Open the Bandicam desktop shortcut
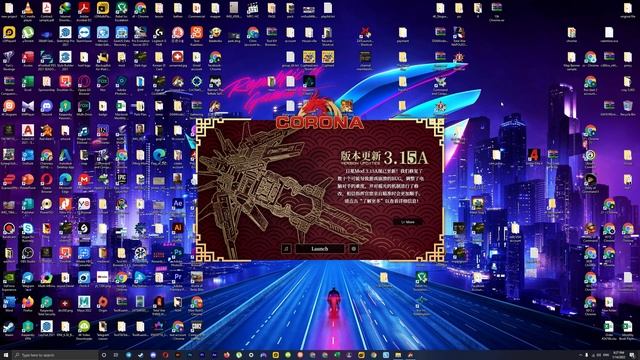The height and width of the screenshot is (360, 640). coord(9,231)
